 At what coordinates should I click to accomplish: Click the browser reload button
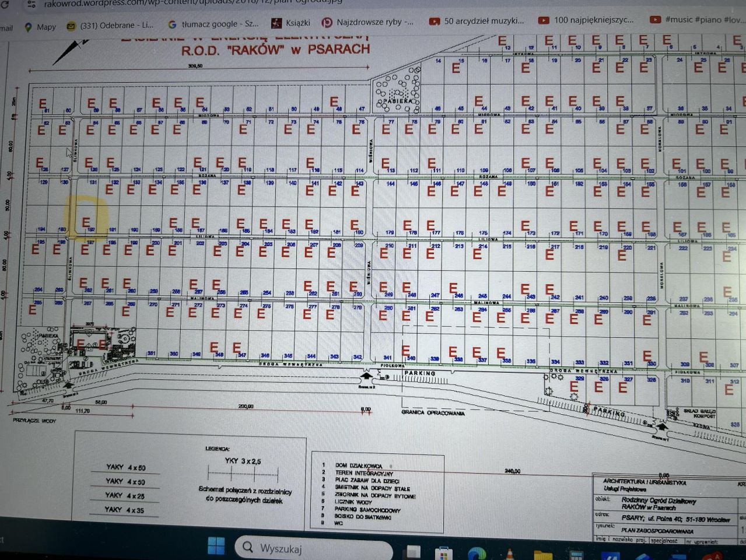coord(4,3)
